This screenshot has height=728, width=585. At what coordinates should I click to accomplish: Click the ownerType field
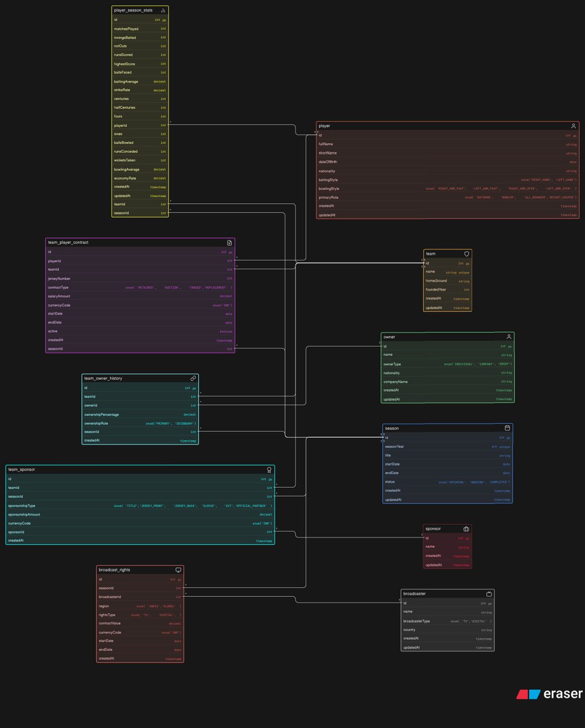[447, 364]
